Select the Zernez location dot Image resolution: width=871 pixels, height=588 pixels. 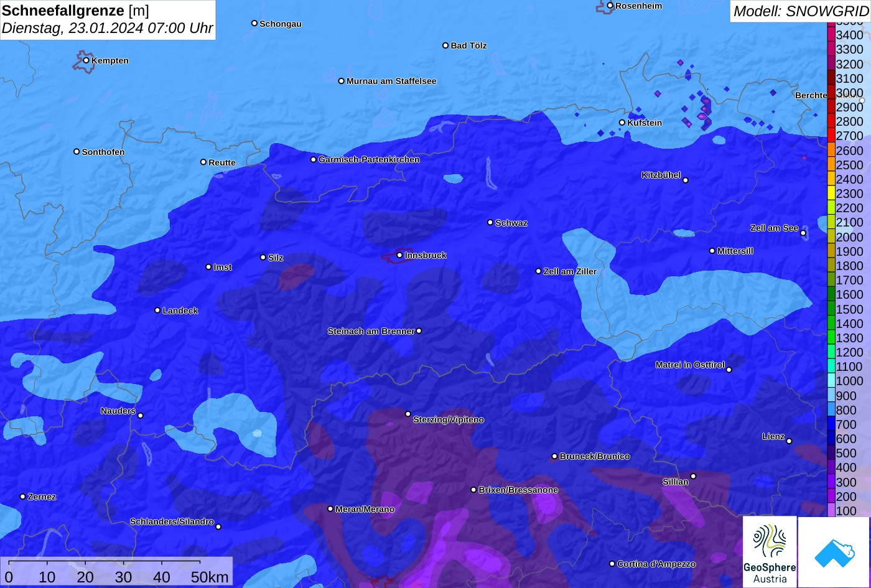(x=23, y=497)
